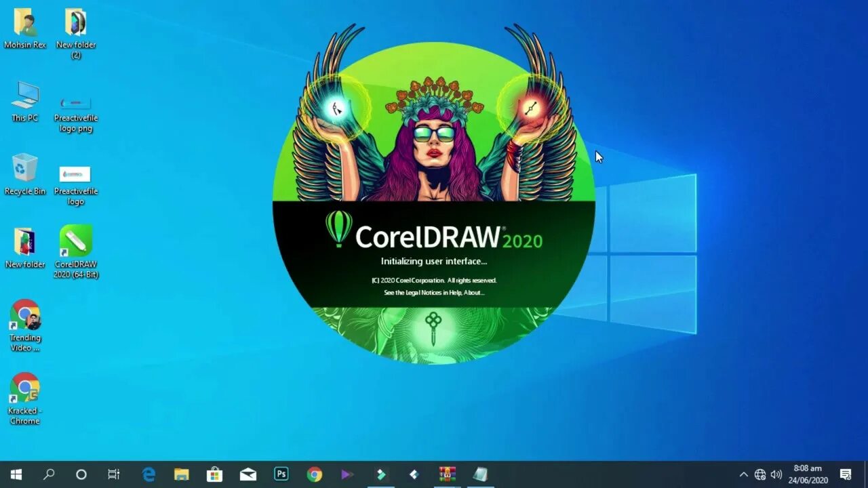Open Mail app from taskbar

coord(248,474)
